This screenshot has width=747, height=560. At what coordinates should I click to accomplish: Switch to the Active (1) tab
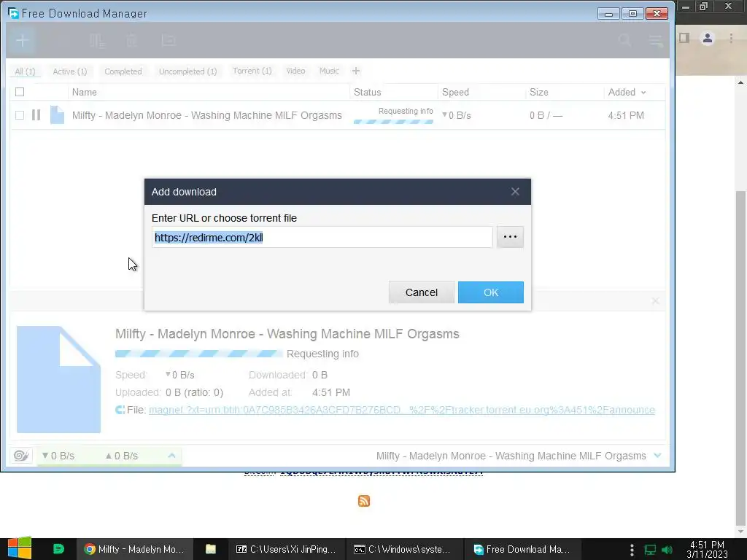(x=69, y=71)
